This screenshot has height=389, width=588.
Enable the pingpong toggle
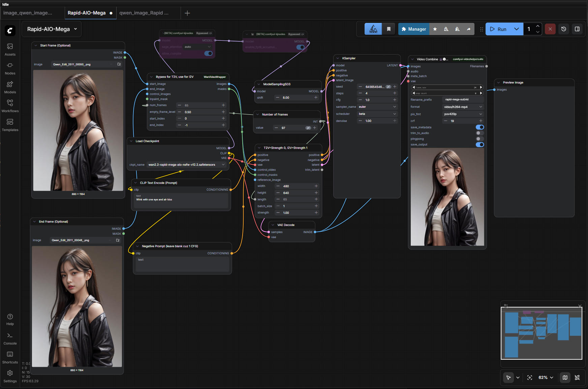tap(479, 139)
